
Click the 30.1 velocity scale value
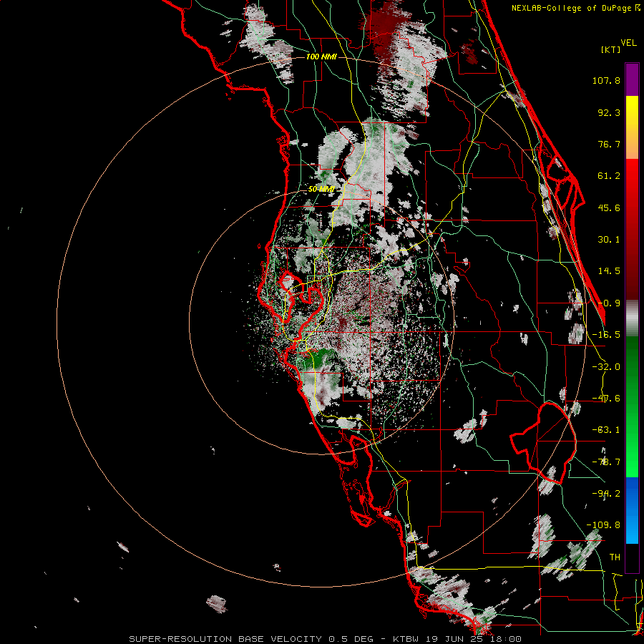[609, 240]
